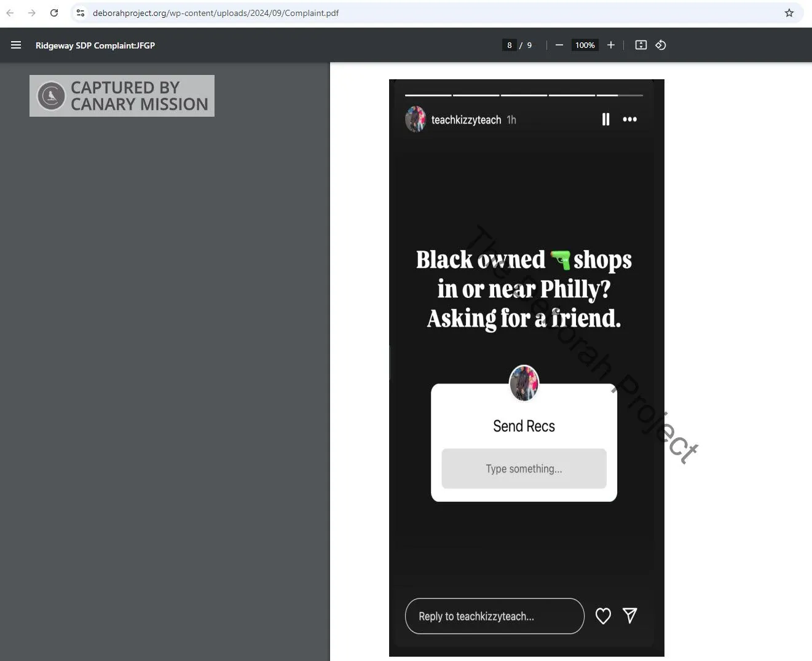Zoom out with the minus button

click(x=559, y=45)
